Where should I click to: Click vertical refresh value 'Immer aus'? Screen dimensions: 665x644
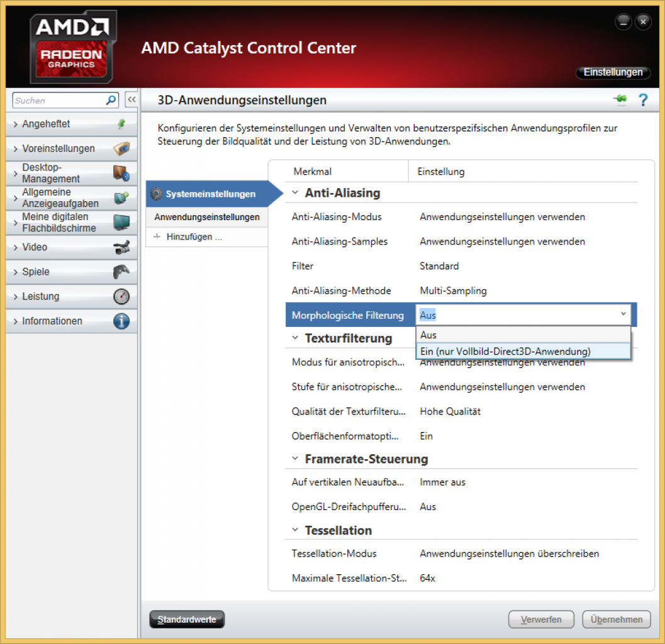[442, 482]
